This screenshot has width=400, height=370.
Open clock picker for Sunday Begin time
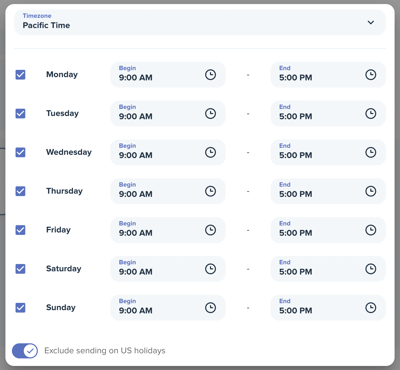[210, 308]
